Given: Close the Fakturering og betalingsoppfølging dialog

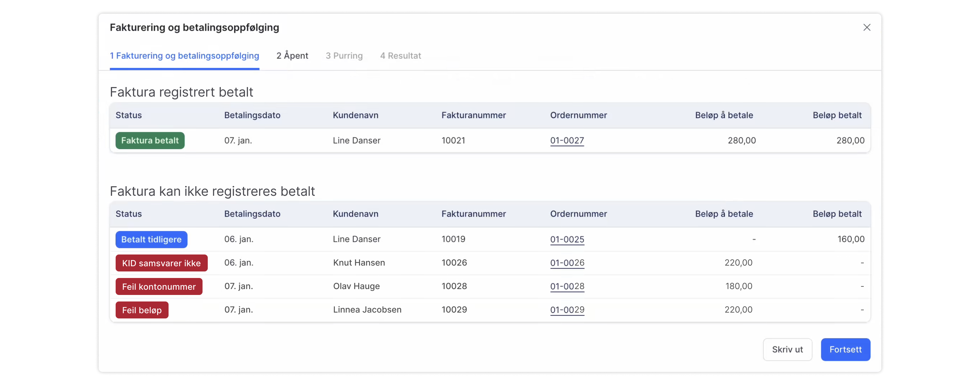Looking at the screenshot, I should pos(867,27).
